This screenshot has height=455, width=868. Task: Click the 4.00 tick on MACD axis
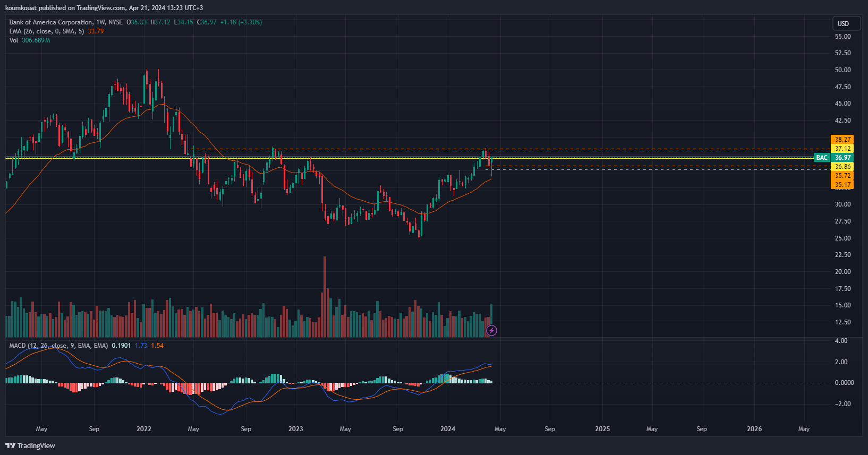(841, 341)
